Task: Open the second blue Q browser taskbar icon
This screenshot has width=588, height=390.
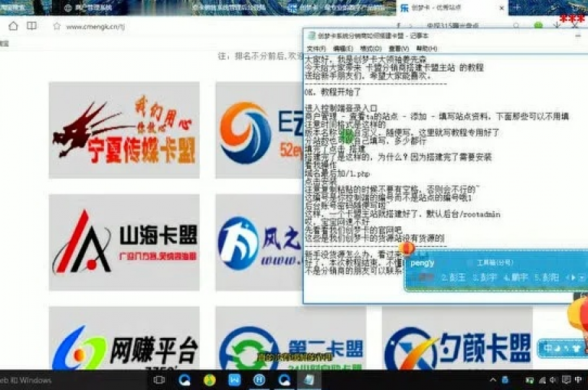Action: tap(284, 380)
